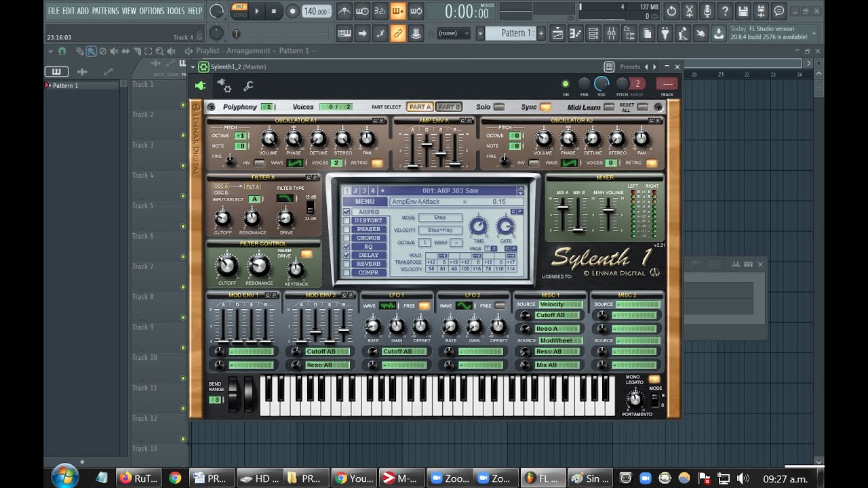
Task: Click the next preset down arrow
Action: (x=521, y=194)
